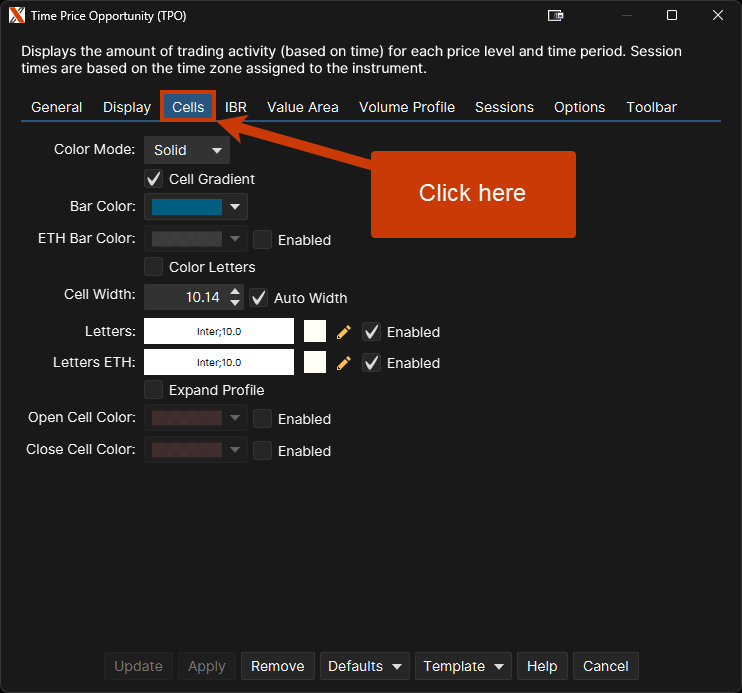742x693 pixels.
Task: Click the pencil edit icon for Letters ETH
Action: pos(344,363)
